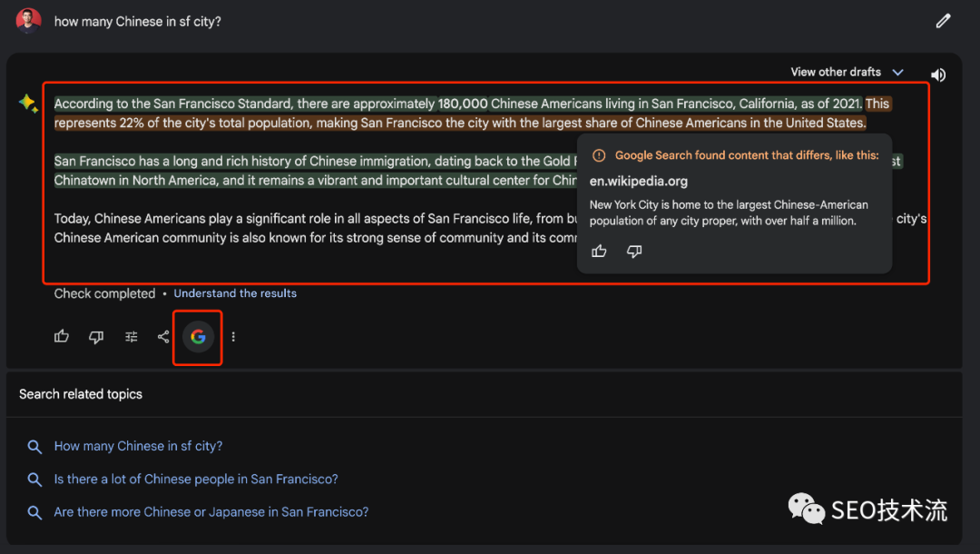The image size is (980, 554).
Task: Play response with the speaker icon
Action: point(938,75)
